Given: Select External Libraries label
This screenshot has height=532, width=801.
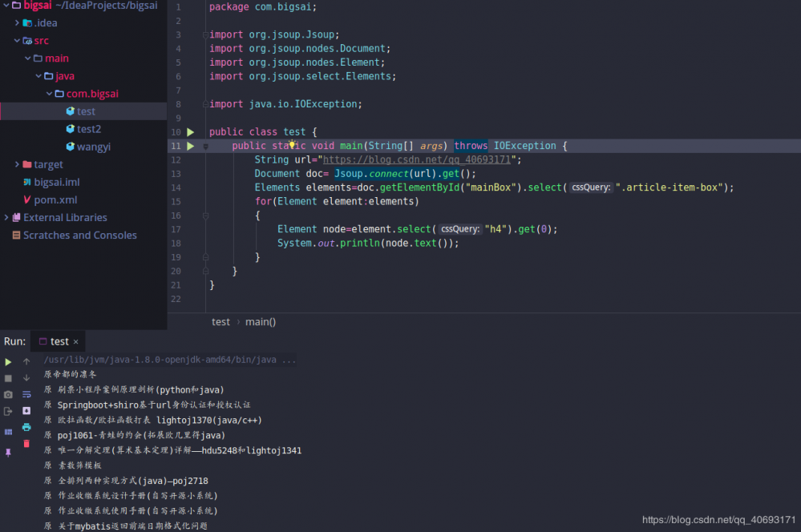Looking at the screenshot, I should click(x=66, y=217).
